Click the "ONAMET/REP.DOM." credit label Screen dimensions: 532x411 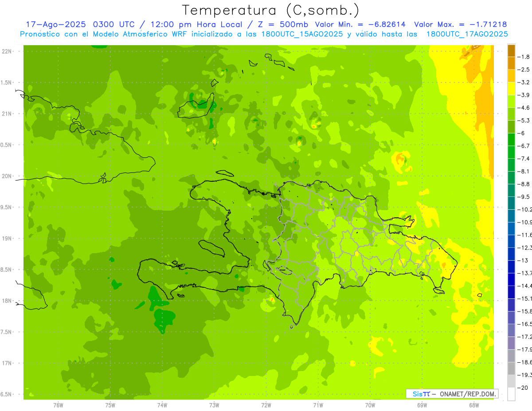click(x=468, y=394)
